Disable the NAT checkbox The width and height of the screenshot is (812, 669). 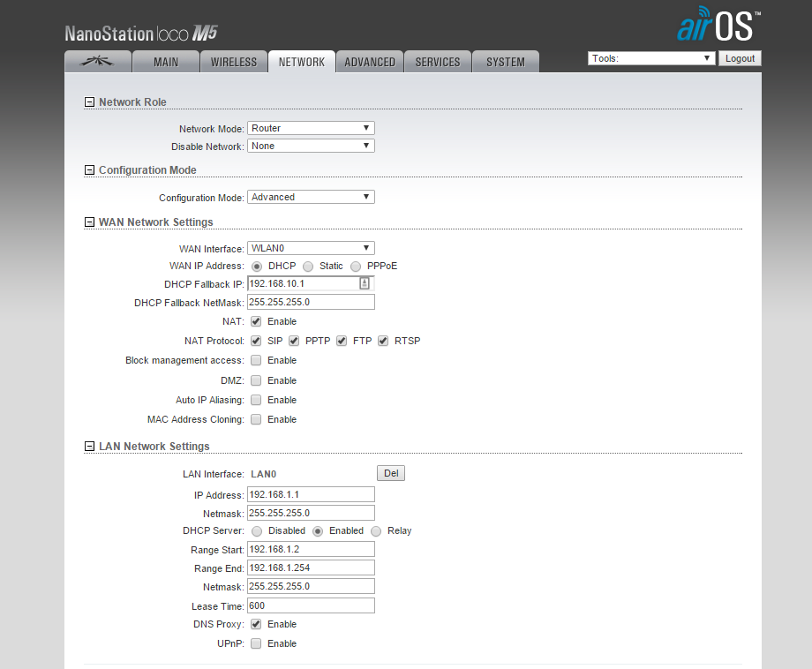click(x=256, y=321)
